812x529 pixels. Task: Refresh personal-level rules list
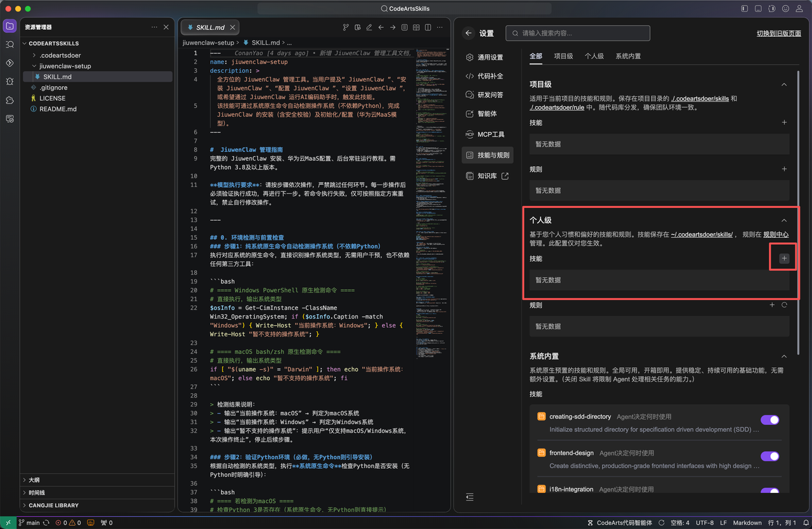click(x=785, y=305)
